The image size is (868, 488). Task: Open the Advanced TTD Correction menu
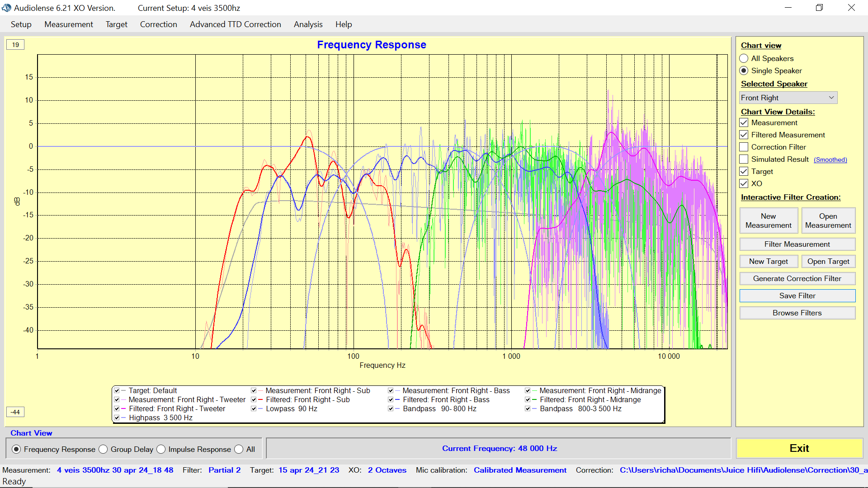coord(235,24)
